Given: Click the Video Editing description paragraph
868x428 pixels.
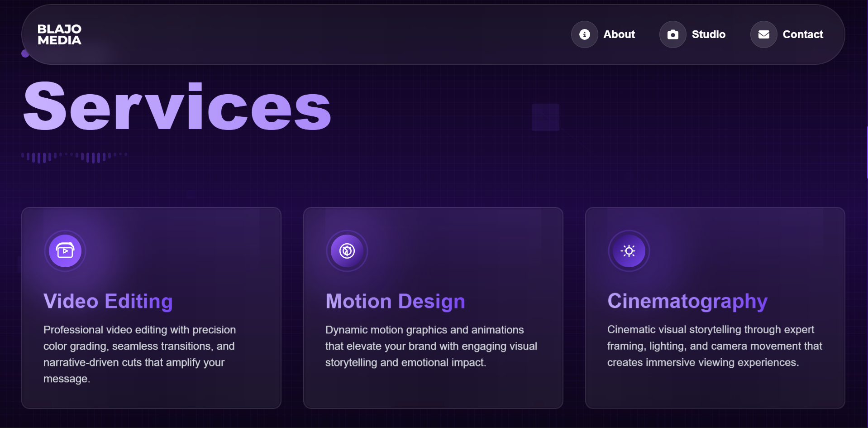Looking at the screenshot, I should coord(140,354).
